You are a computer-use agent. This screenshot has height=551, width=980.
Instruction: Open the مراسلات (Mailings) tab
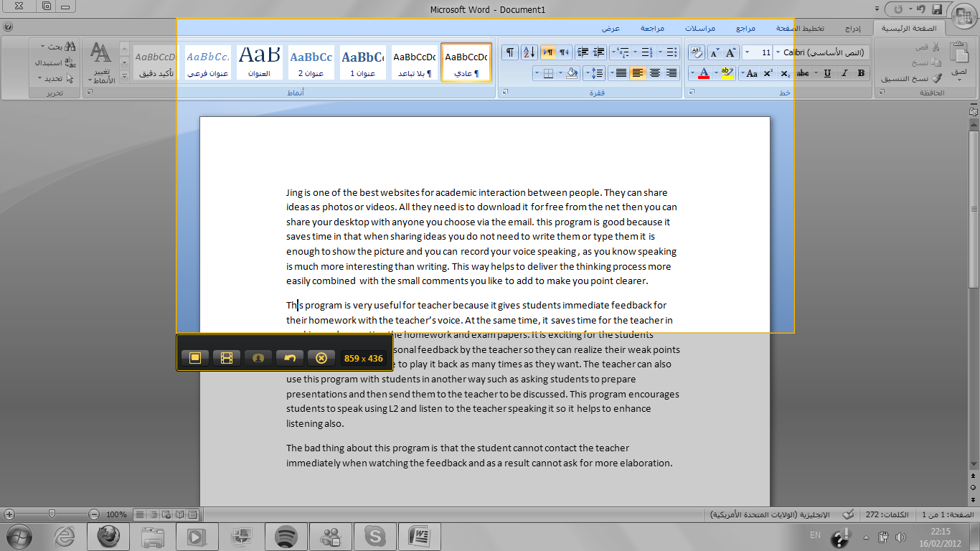[x=699, y=29]
